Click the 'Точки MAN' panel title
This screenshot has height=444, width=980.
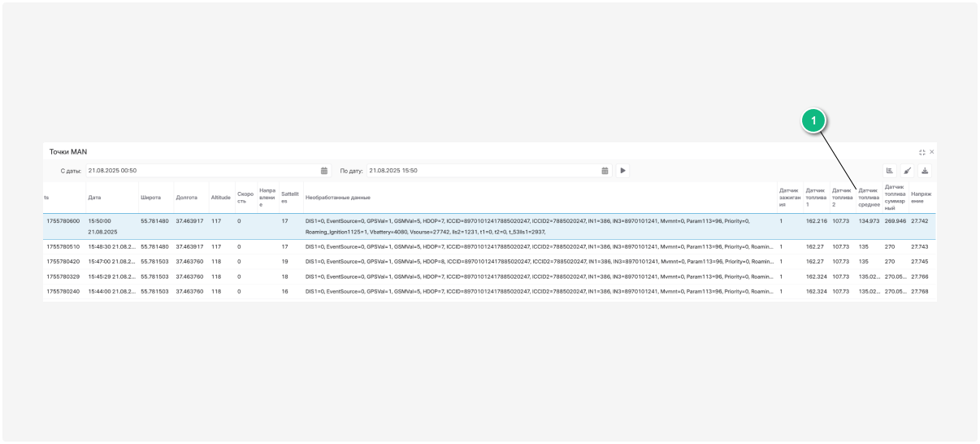coord(68,152)
